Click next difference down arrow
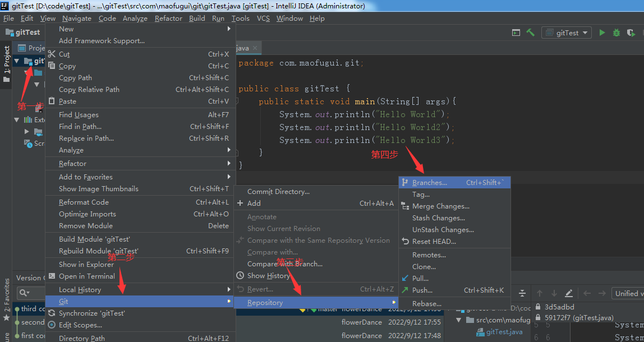 [x=554, y=293]
